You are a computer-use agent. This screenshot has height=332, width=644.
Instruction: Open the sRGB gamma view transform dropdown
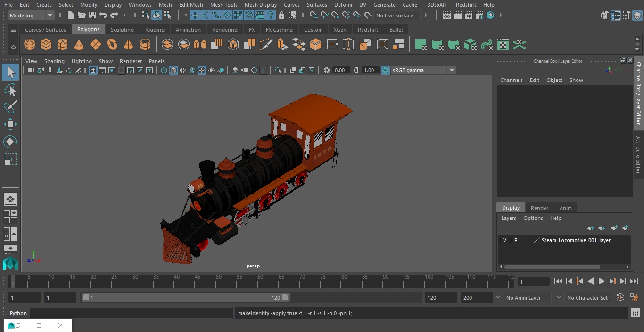pyautogui.click(x=452, y=70)
